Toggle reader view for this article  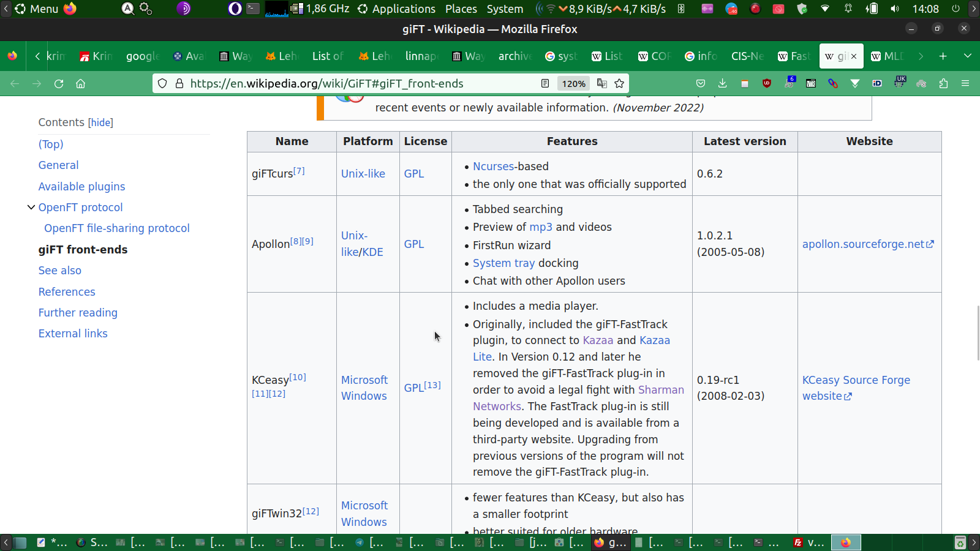tap(545, 84)
